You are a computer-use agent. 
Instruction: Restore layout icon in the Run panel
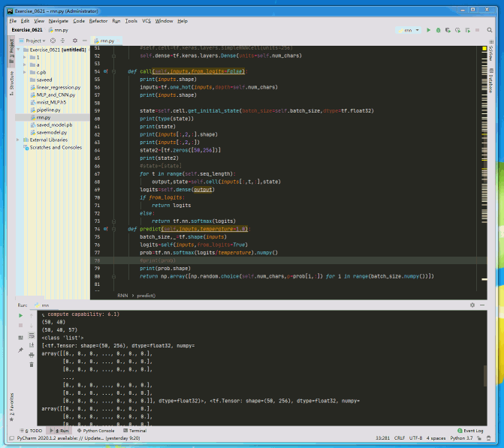click(20, 338)
